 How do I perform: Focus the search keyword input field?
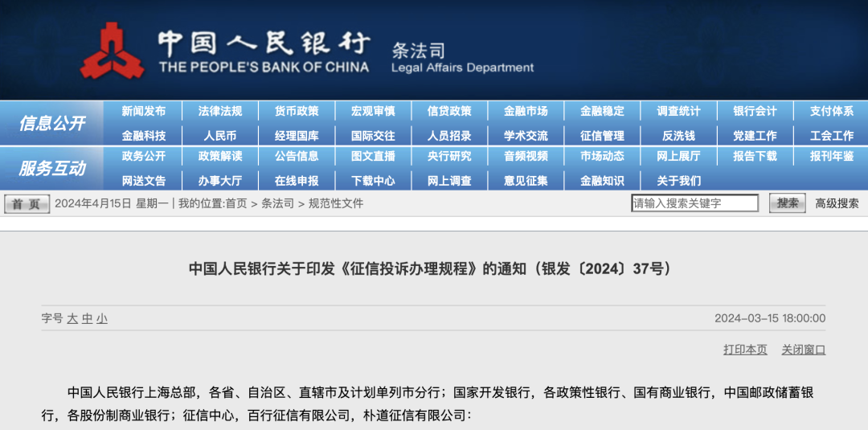pos(694,203)
